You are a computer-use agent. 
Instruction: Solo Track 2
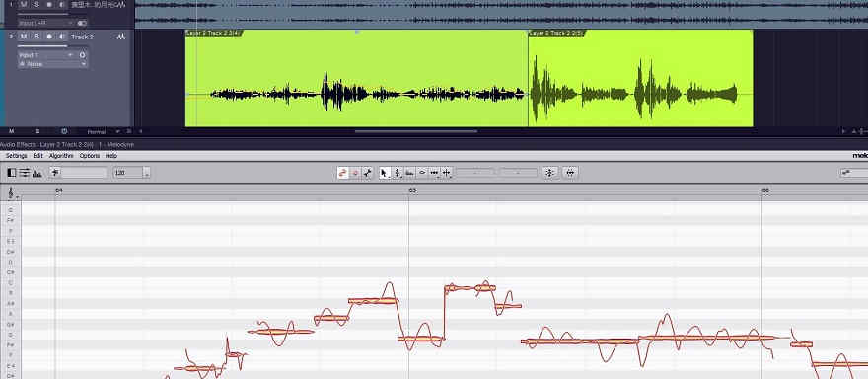pyautogui.click(x=36, y=37)
